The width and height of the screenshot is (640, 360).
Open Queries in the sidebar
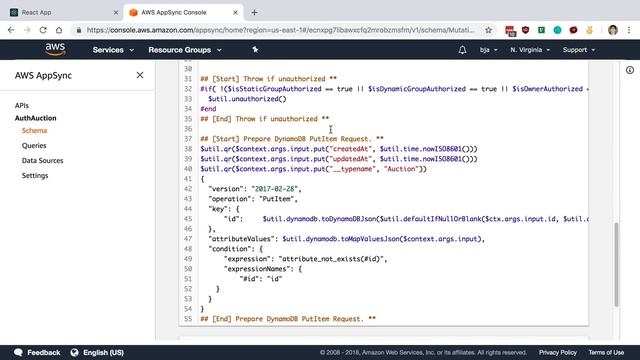[34, 146]
